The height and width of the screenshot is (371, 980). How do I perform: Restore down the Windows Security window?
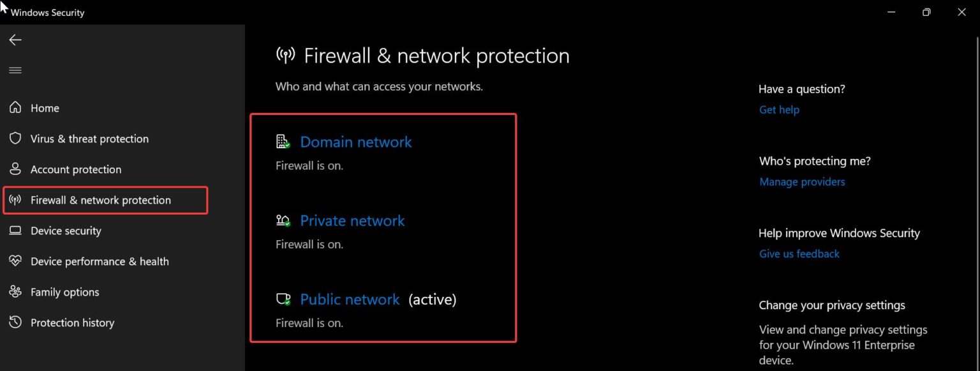[926, 12]
